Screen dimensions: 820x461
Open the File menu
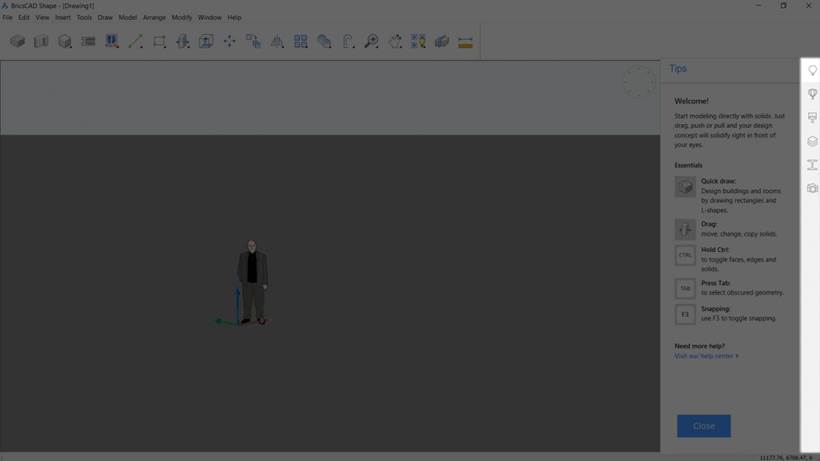click(x=7, y=17)
